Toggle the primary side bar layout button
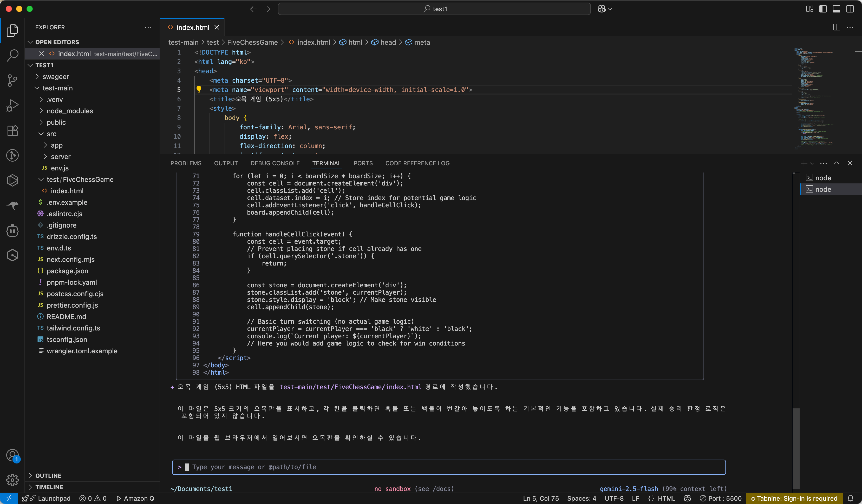Screen dimensions: 862x504 823,9
